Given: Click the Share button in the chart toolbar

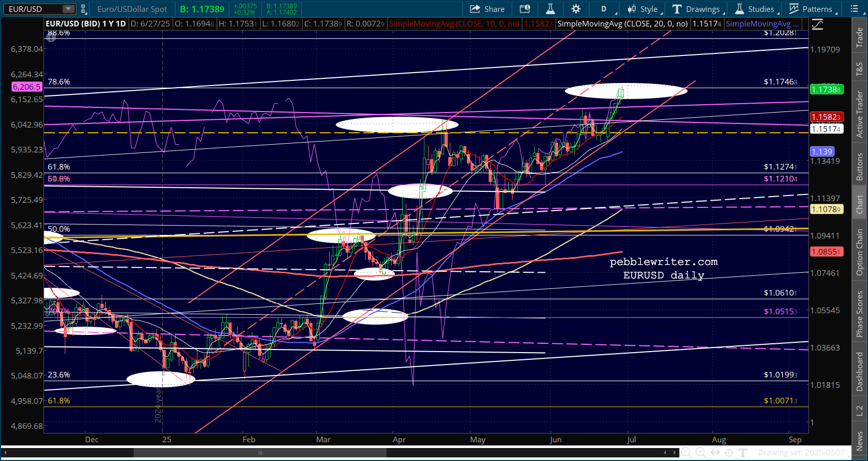Looking at the screenshot, I should [487, 9].
